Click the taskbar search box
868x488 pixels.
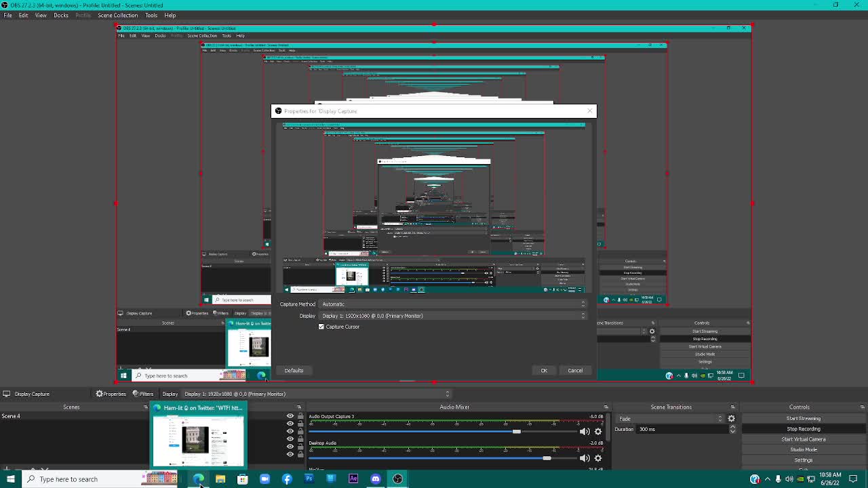pyautogui.click(x=98, y=479)
